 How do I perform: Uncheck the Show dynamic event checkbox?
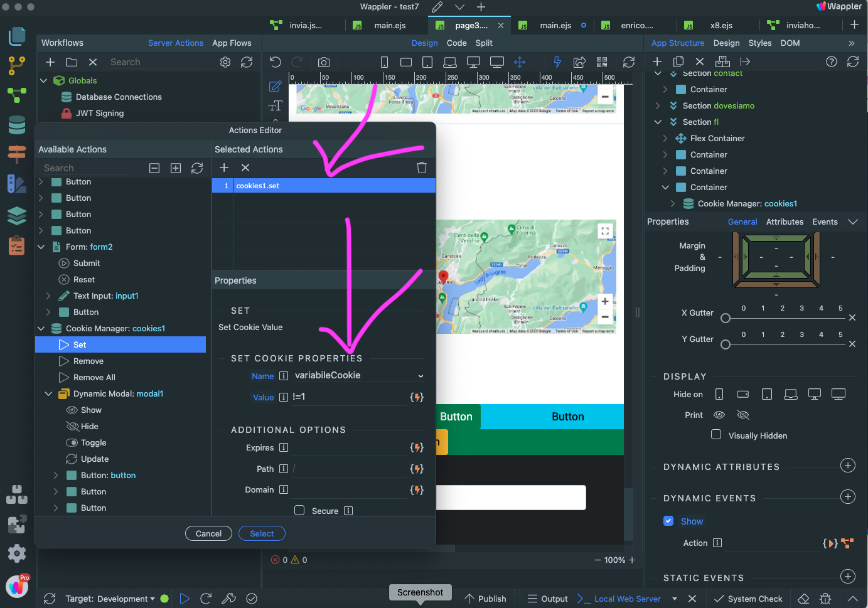click(668, 521)
